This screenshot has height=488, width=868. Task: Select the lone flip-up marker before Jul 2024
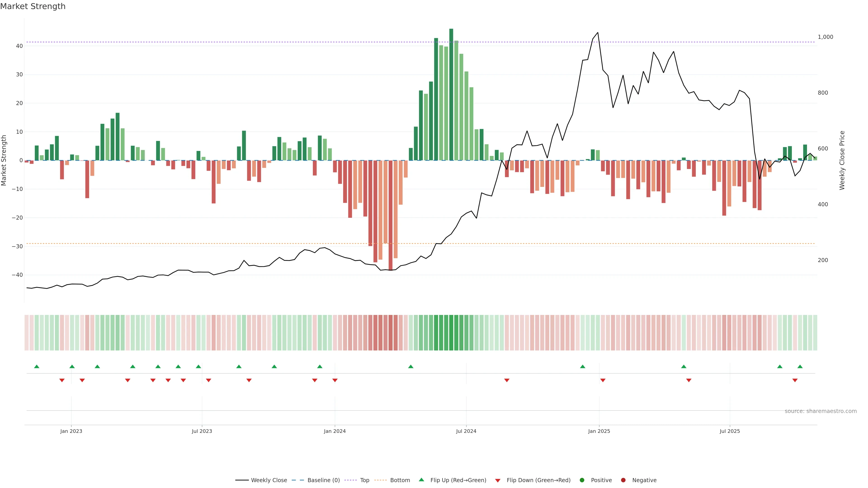pyautogui.click(x=410, y=366)
